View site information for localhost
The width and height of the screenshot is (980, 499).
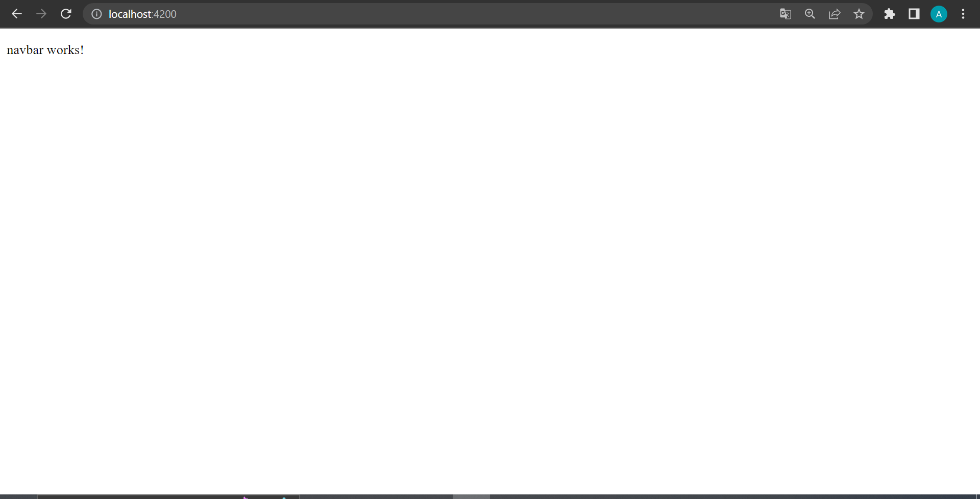click(96, 14)
